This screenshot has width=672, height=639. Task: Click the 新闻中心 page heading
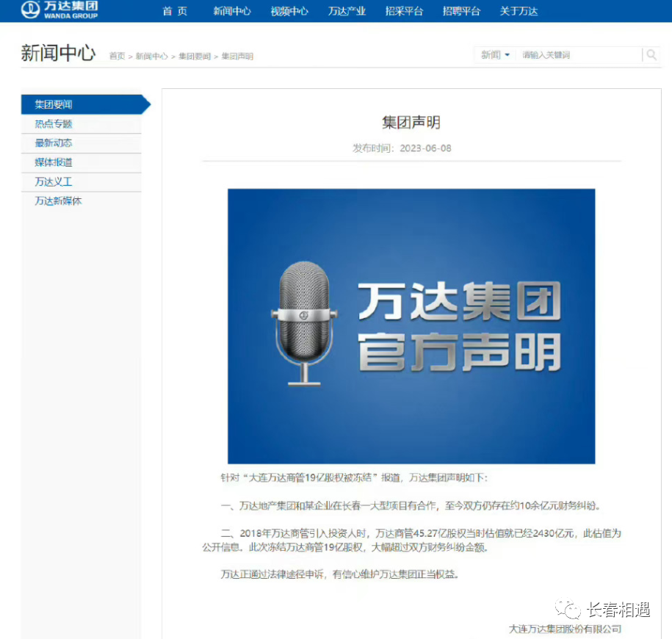pyautogui.click(x=58, y=53)
